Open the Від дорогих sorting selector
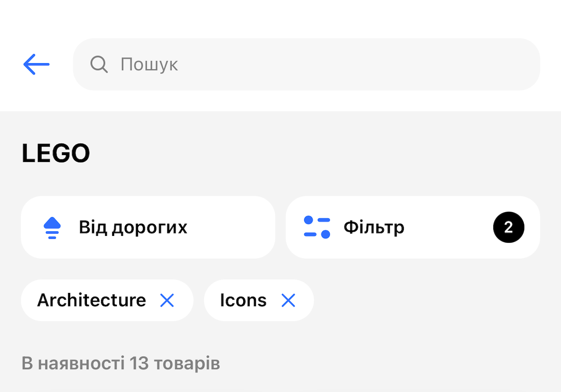This screenshot has width=561, height=392. coord(148,228)
